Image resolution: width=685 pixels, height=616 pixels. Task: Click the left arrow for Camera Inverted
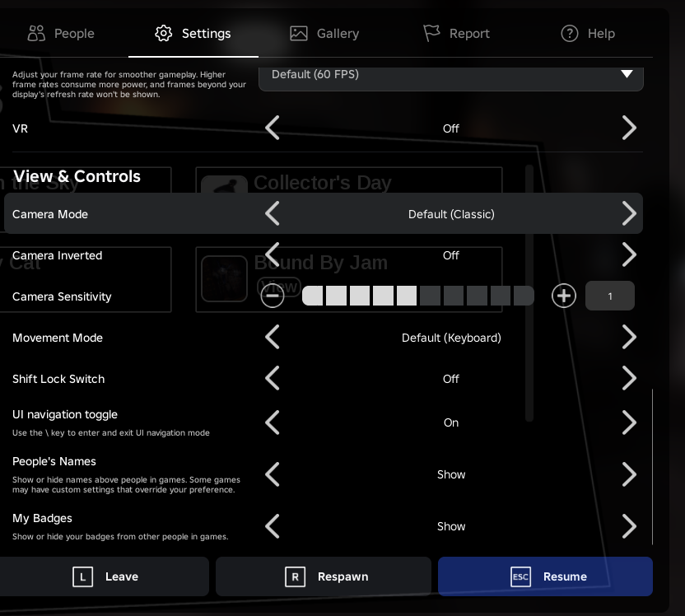(x=273, y=254)
